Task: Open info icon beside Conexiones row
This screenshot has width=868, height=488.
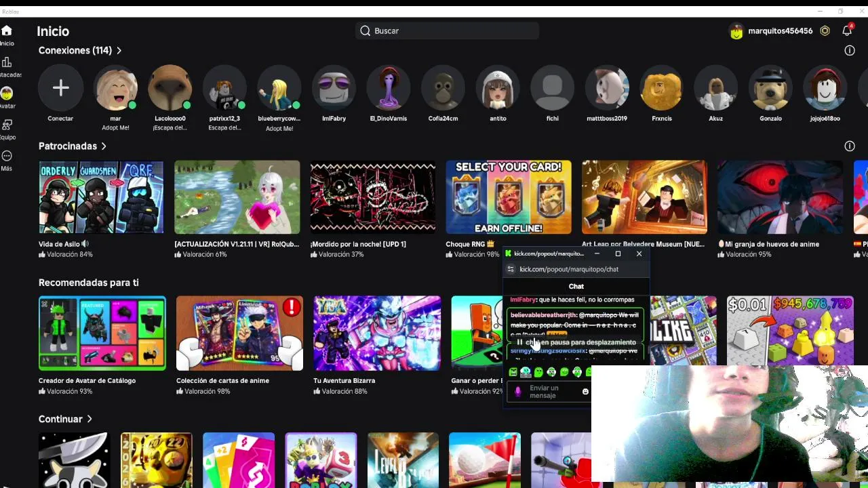Action: tap(849, 50)
